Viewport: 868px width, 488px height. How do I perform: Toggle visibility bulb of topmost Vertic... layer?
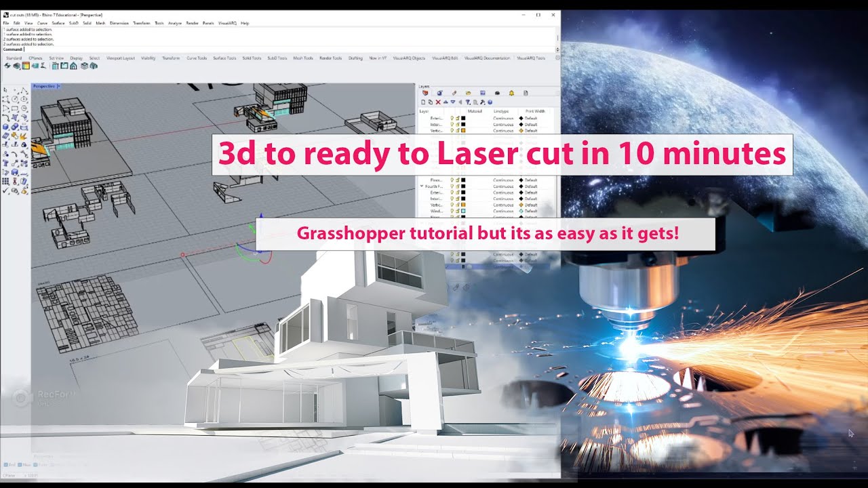[x=452, y=131]
